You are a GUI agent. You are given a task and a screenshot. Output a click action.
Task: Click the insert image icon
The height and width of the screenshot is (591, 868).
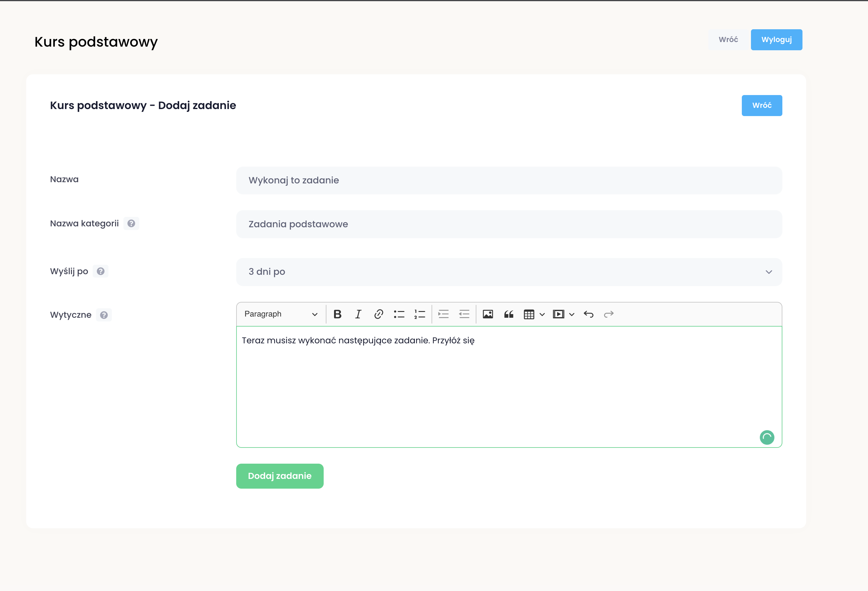(488, 314)
